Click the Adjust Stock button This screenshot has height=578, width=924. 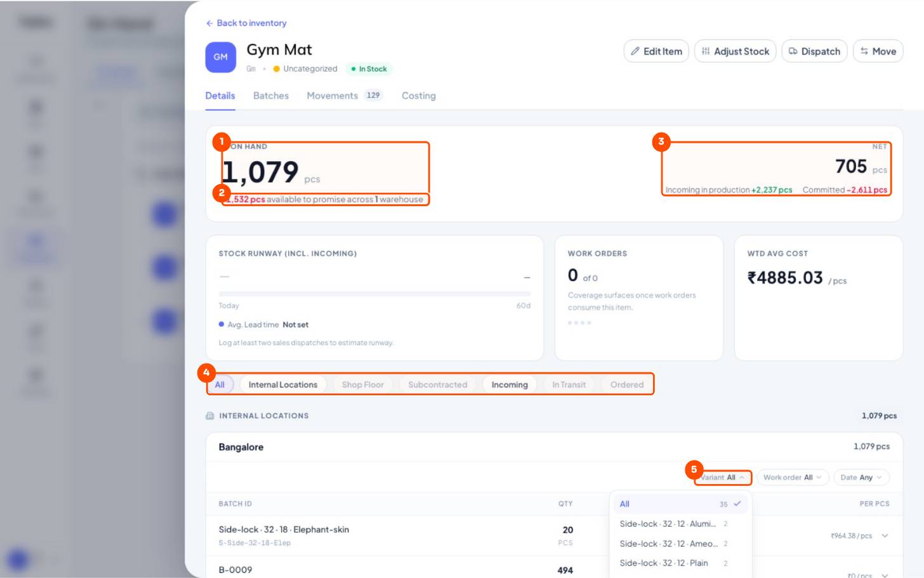tap(735, 51)
